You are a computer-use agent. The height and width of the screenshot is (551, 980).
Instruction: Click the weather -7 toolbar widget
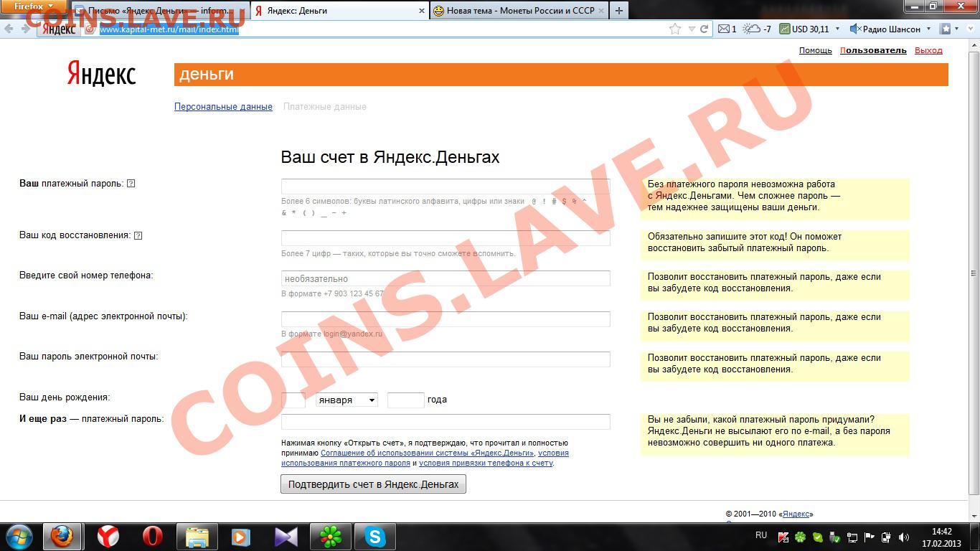757,29
